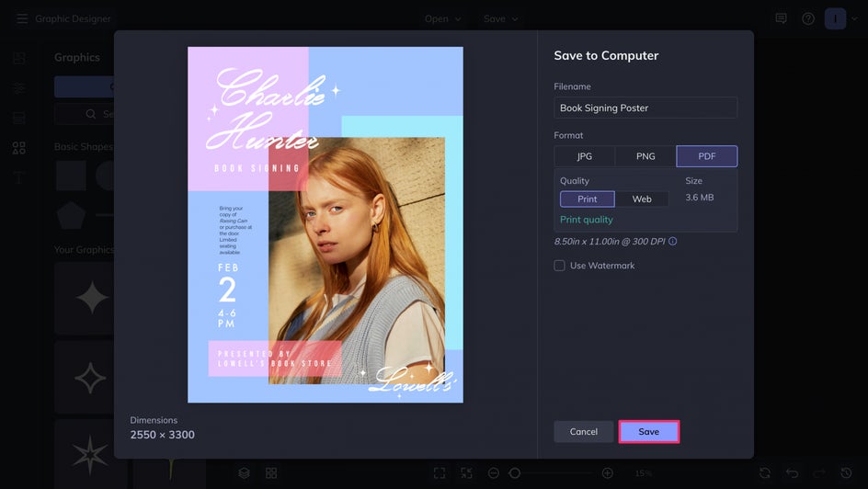Open the help question mark icon

(x=808, y=18)
